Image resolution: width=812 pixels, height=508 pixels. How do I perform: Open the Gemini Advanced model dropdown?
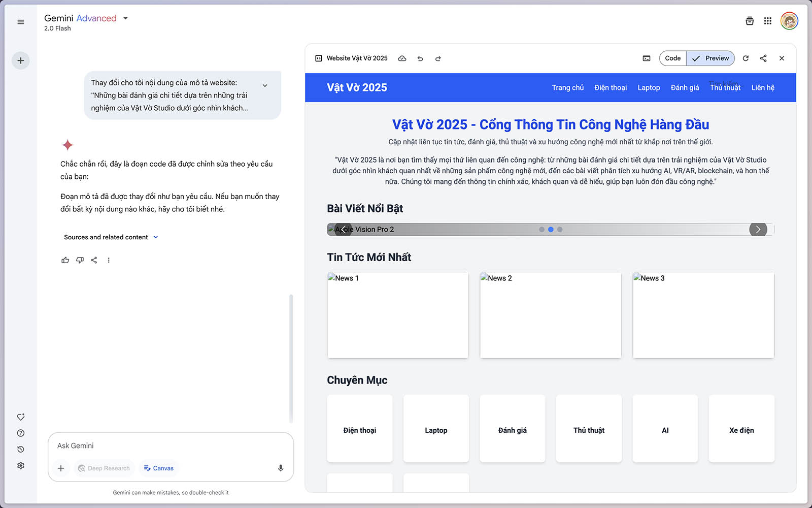(x=125, y=18)
